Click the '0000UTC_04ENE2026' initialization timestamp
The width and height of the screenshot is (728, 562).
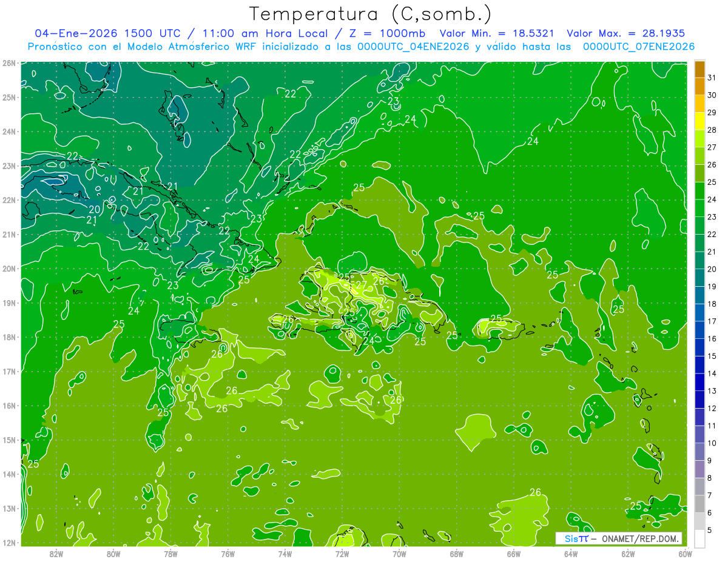click(414, 47)
